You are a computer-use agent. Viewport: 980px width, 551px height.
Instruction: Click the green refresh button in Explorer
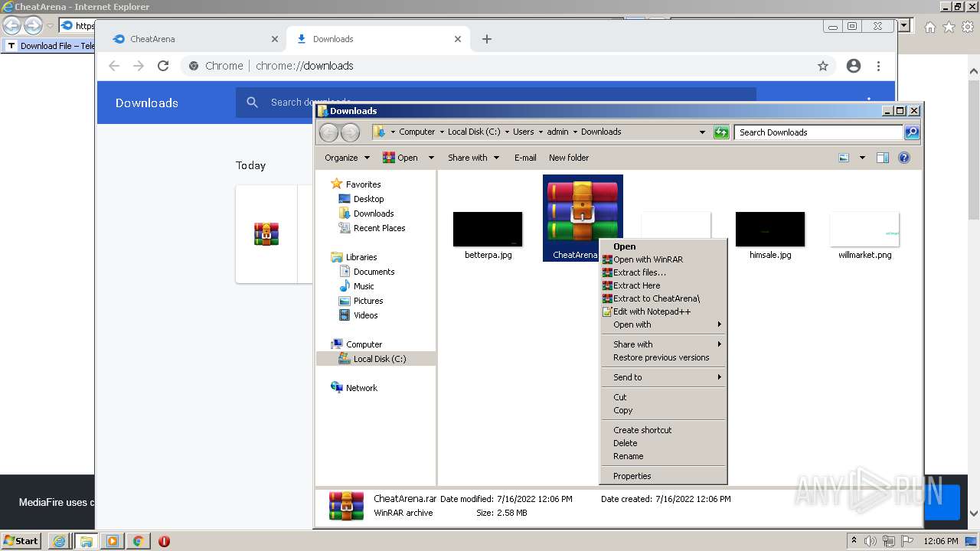click(721, 132)
